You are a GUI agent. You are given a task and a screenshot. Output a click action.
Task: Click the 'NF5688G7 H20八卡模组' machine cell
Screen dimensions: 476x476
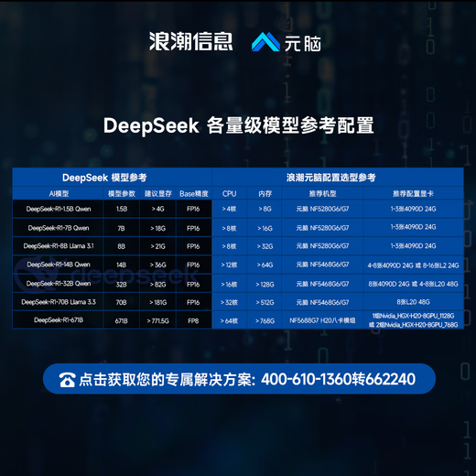pos(322,320)
